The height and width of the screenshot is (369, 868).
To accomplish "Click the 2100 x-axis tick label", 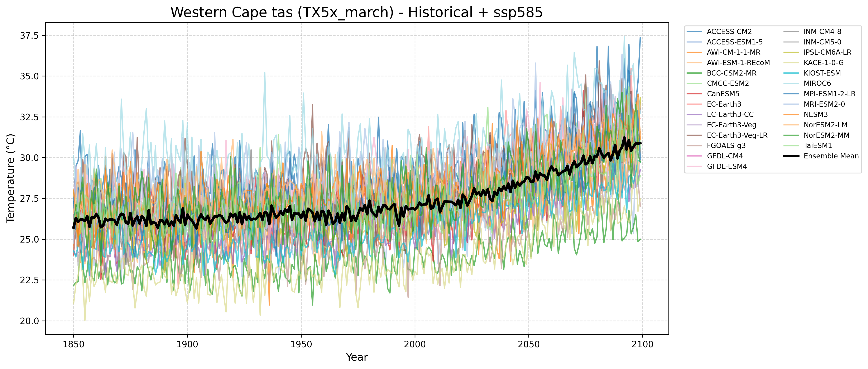I will 642,344.
